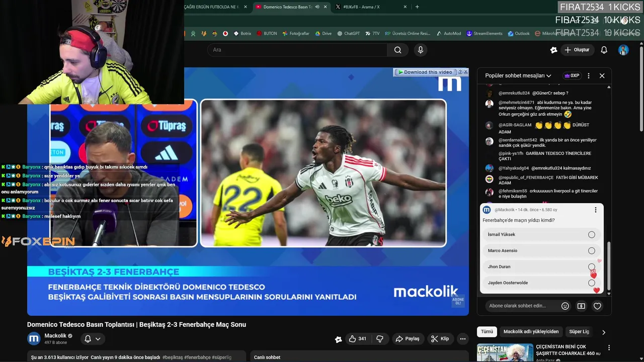
Task: Open the video's three-dot more actions menu
Action: click(x=462, y=339)
